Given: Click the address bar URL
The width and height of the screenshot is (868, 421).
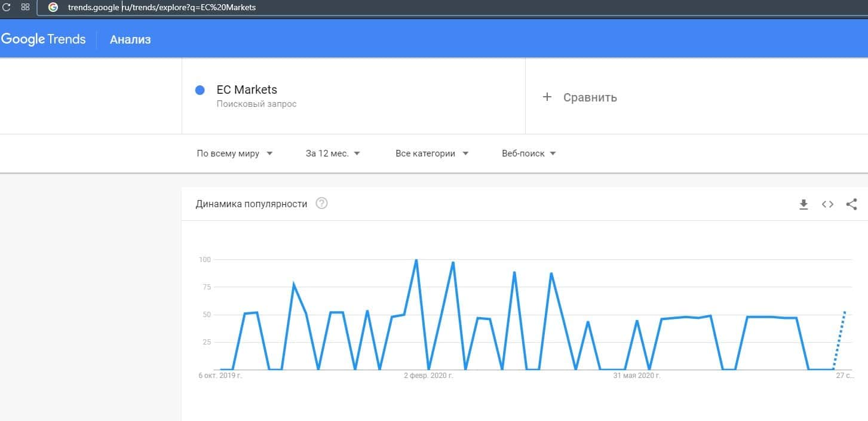Looking at the screenshot, I should (x=161, y=8).
